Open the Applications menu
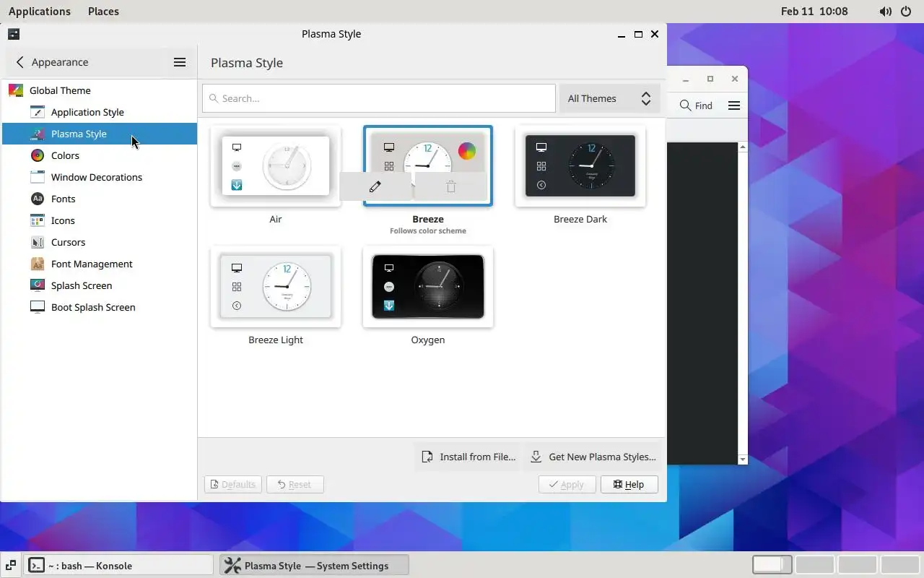Image resolution: width=924 pixels, height=578 pixels. click(x=40, y=12)
